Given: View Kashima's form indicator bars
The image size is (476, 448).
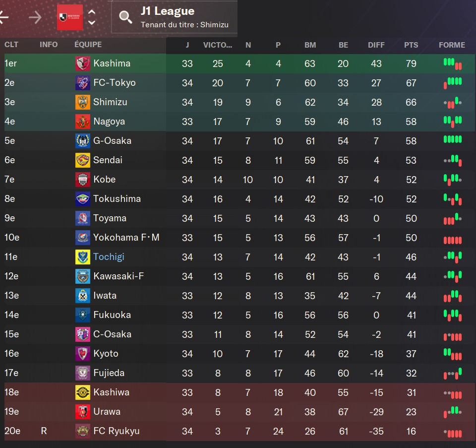Looking at the screenshot, I should [x=452, y=64].
